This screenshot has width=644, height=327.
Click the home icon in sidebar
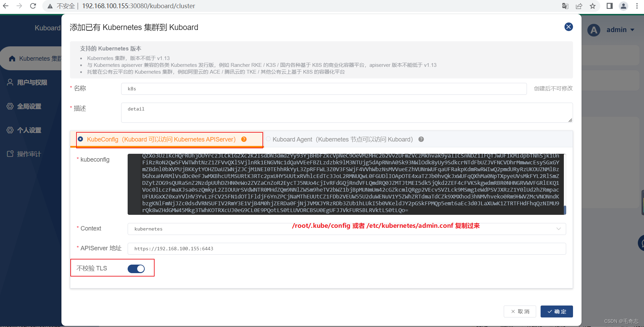click(12, 59)
